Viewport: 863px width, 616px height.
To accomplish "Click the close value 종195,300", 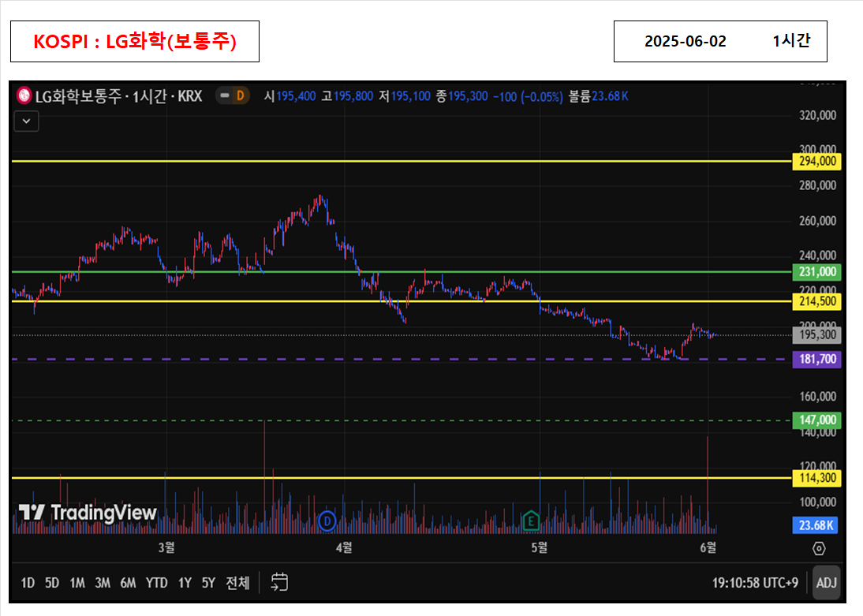I will coord(461,96).
